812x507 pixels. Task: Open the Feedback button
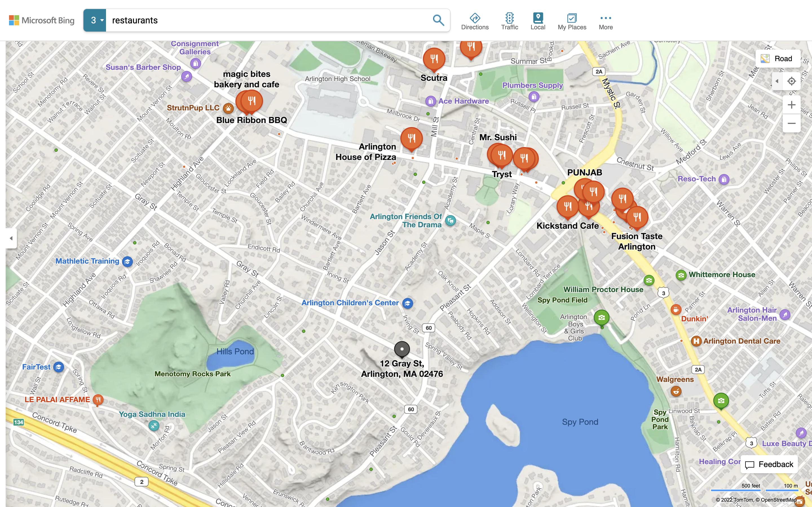pos(769,464)
